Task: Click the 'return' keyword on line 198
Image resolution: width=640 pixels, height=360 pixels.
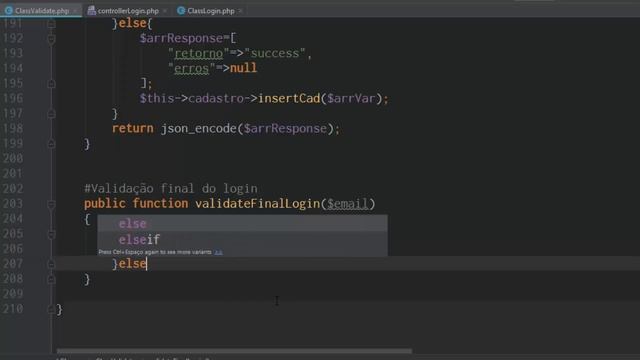Action: (133, 129)
